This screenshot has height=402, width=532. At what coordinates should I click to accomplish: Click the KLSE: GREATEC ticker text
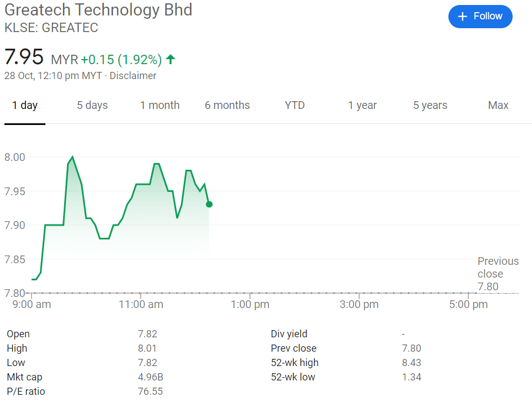tap(51, 28)
